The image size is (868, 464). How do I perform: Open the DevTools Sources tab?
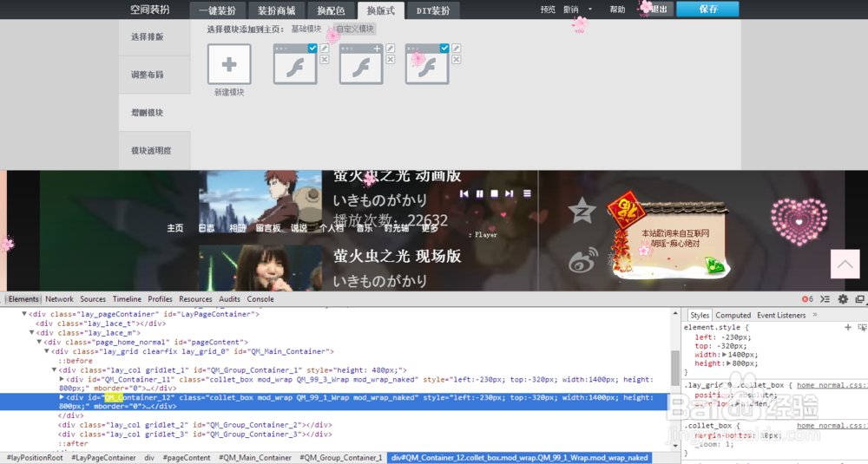pos(93,298)
